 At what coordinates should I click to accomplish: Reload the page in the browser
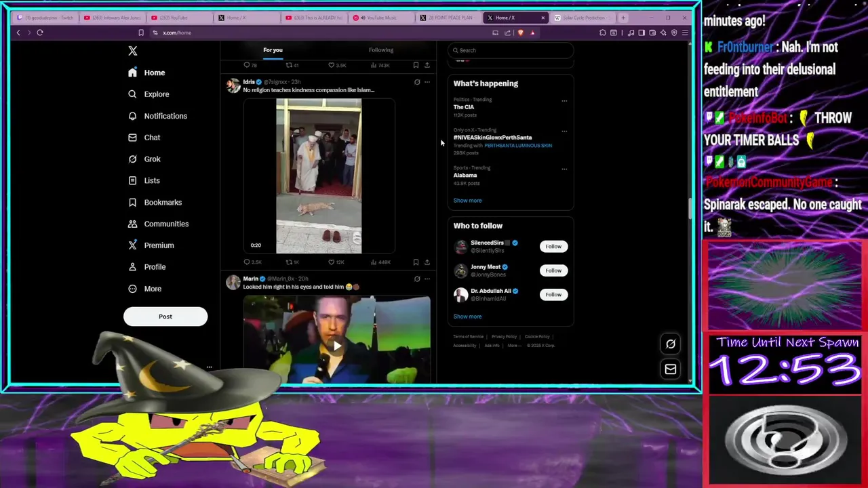click(x=40, y=33)
